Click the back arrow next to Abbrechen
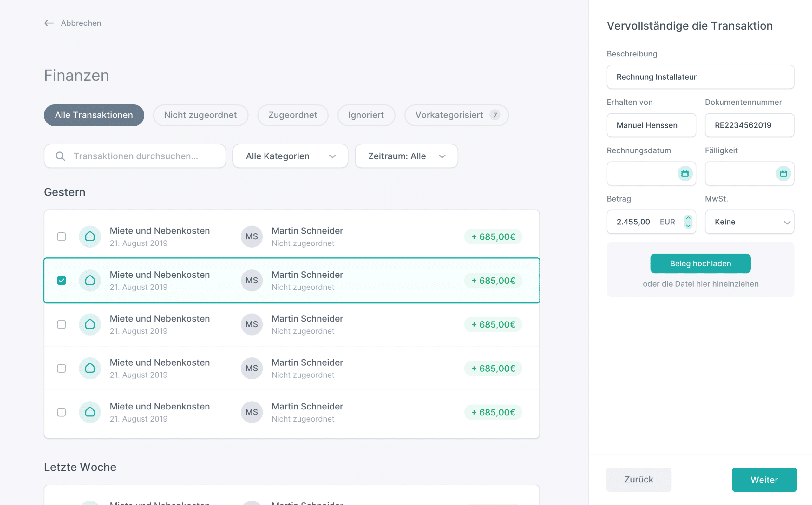 point(49,23)
